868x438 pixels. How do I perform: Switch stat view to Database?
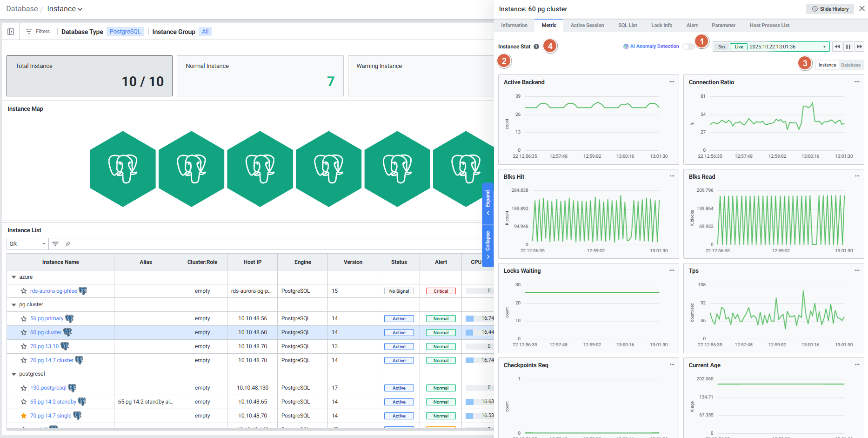coord(850,65)
